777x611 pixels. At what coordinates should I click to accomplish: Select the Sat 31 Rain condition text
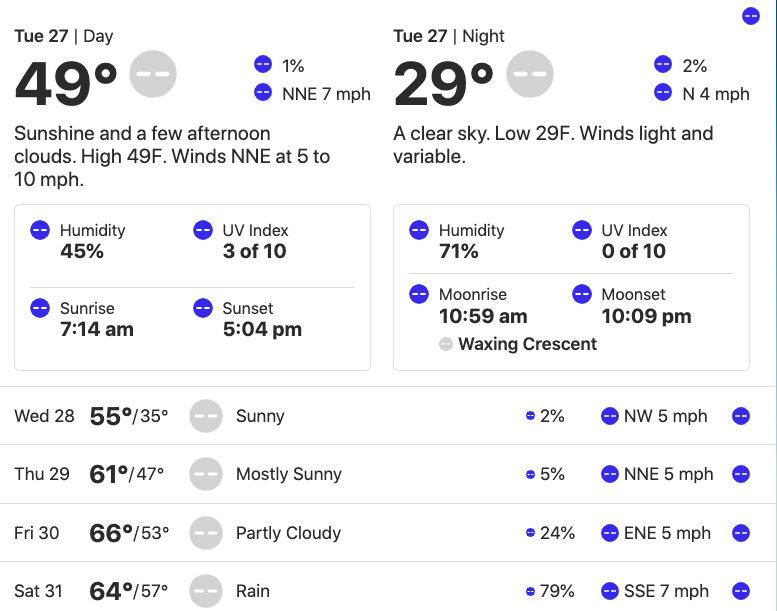coord(253,591)
